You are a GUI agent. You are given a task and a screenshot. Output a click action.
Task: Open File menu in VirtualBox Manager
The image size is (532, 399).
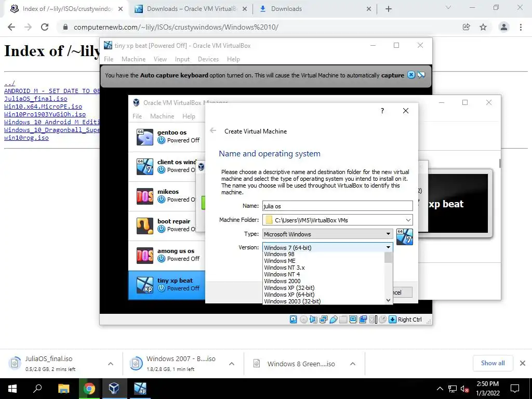(x=137, y=116)
